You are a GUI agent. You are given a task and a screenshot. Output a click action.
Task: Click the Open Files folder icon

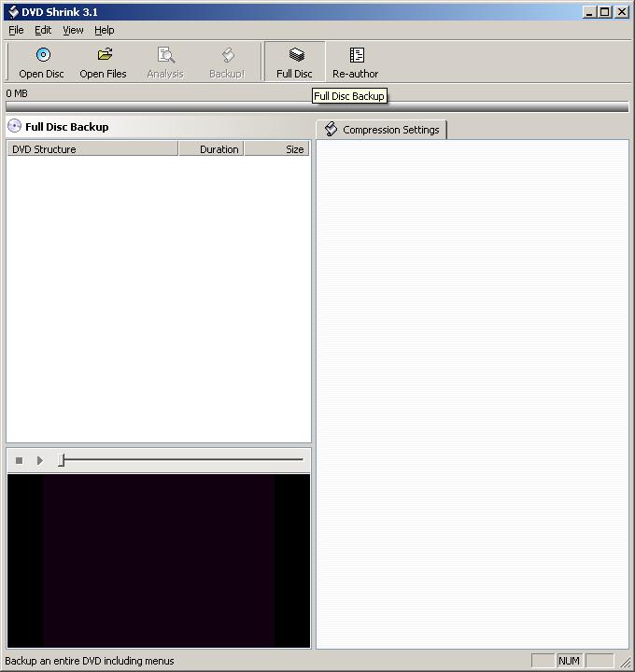click(105, 54)
